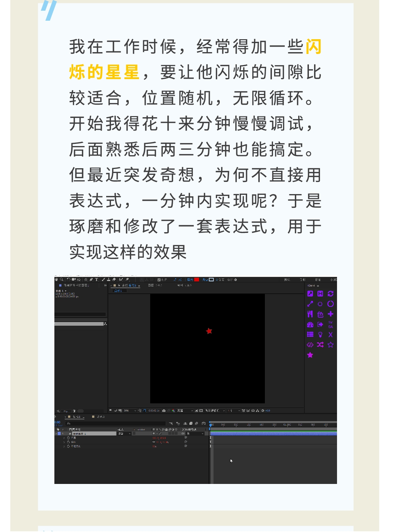Viewport: 411px width, 532px height.
Task: Click the shuffle arrows icon in KDer panel
Action: tap(320, 345)
